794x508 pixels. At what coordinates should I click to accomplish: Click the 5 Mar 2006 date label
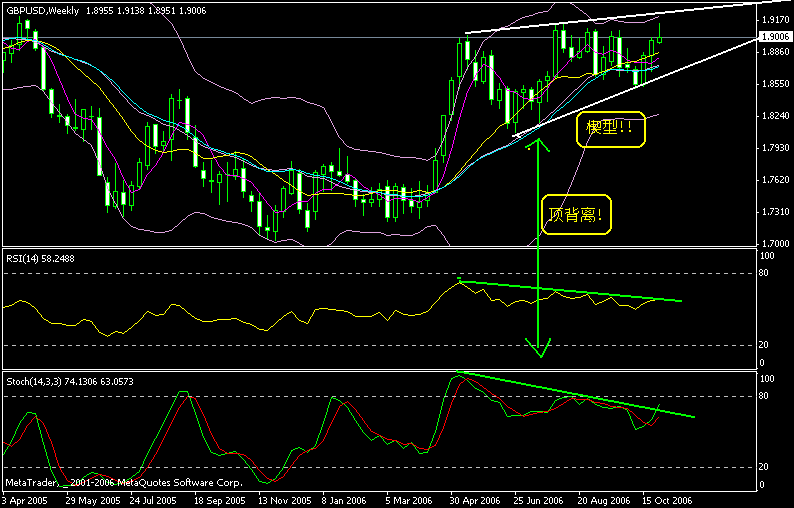(x=409, y=501)
